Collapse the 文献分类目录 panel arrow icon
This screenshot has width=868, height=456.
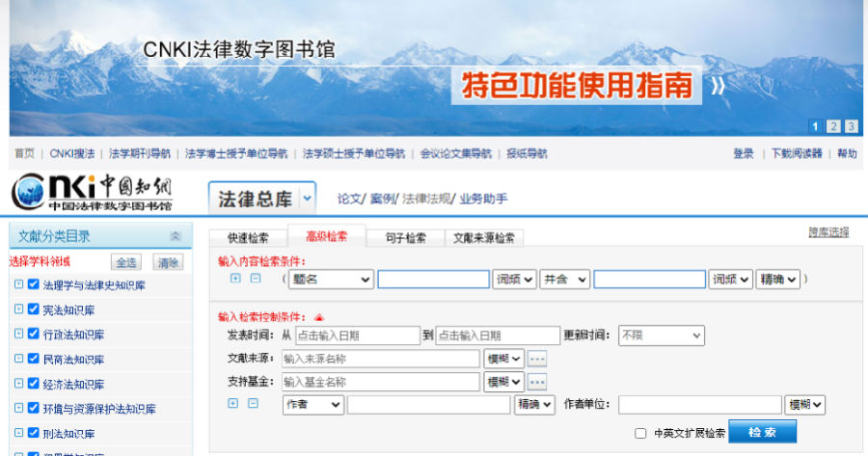click(176, 236)
